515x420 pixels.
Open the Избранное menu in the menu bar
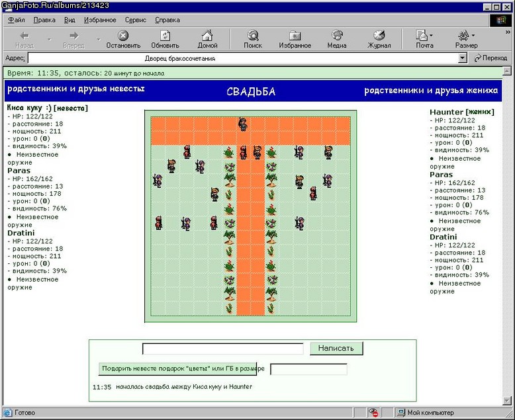pos(100,20)
